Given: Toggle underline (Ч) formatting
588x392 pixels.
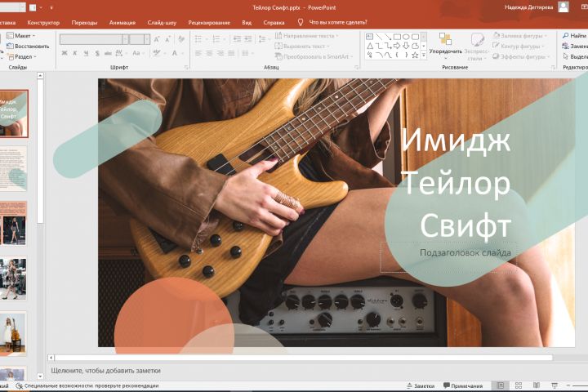Looking at the screenshot, I should [x=86, y=53].
